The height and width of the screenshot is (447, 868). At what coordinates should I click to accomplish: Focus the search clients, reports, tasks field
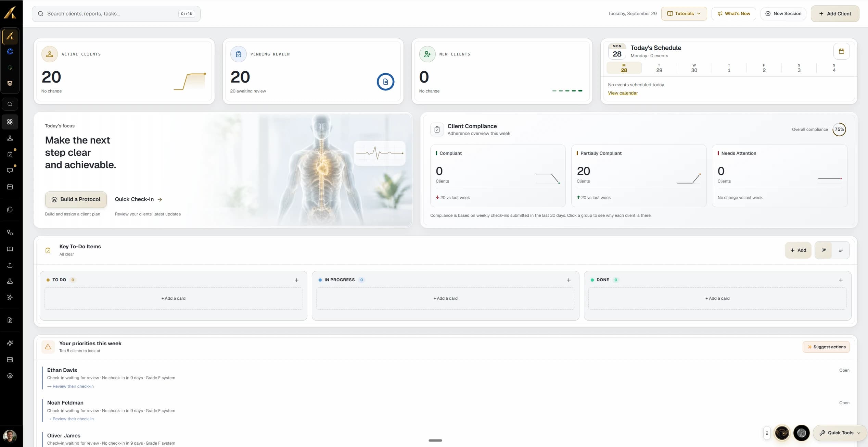point(116,14)
